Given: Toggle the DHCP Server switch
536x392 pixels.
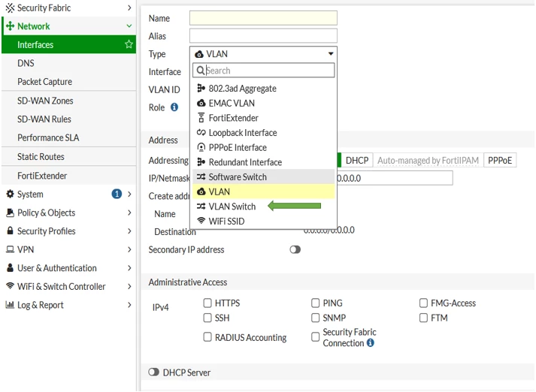Looking at the screenshot, I should pyautogui.click(x=154, y=372).
